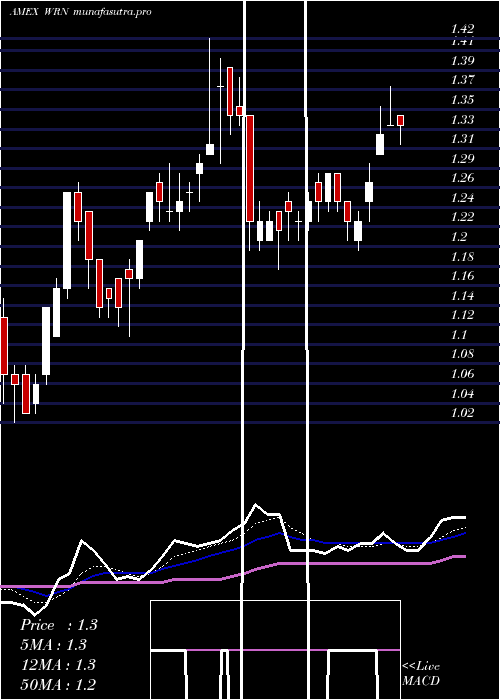Click the 1.22 price axis label
Screen dimensions: 500x700
coord(462,217)
